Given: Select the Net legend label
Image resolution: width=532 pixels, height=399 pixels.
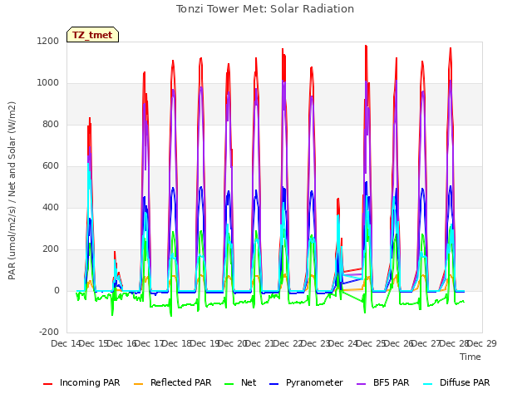Looking at the screenshot, I should (x=249, y=382).
